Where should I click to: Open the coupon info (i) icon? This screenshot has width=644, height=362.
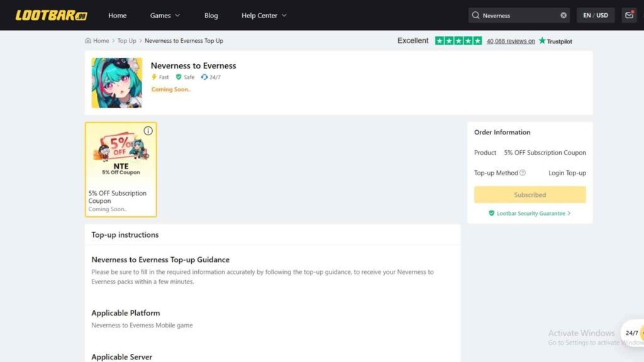(x=148, y=130)
